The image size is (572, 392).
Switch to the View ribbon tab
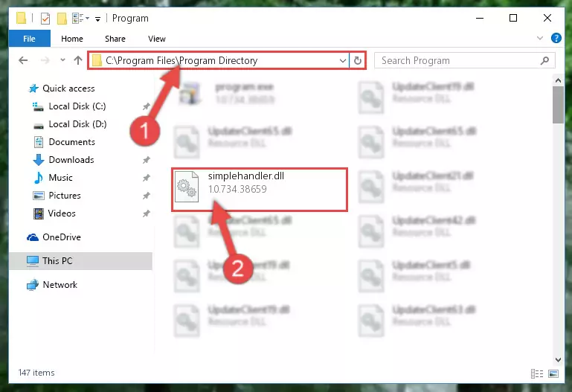157,39
